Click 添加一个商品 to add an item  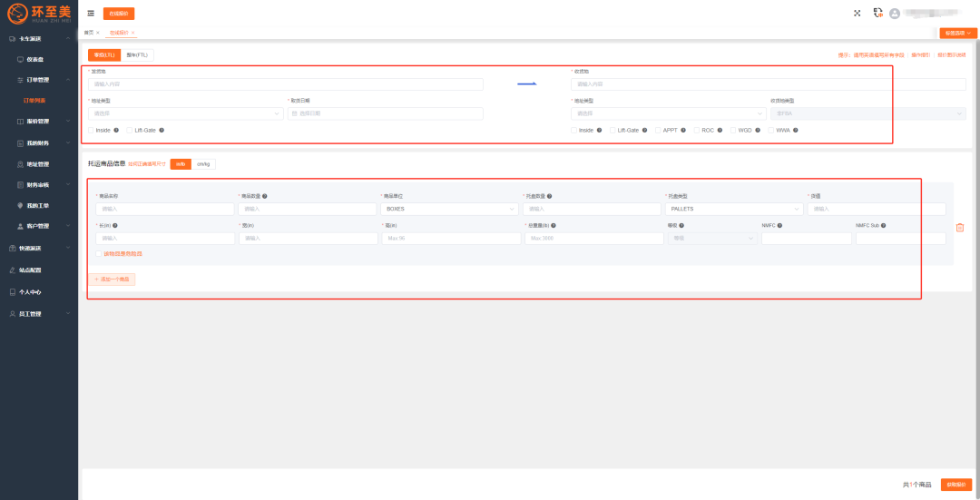(112, 279)
